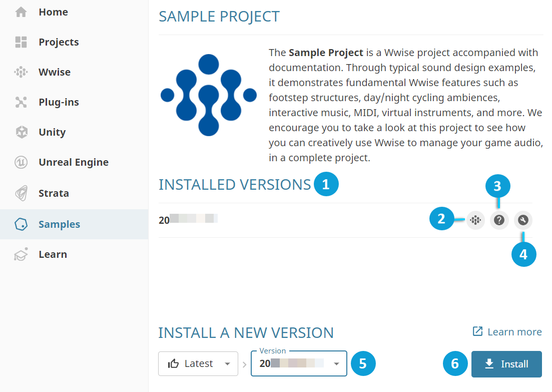Screen dimensions: 552x392
Task: Click the question mark help icon
Action: (499, 220)
